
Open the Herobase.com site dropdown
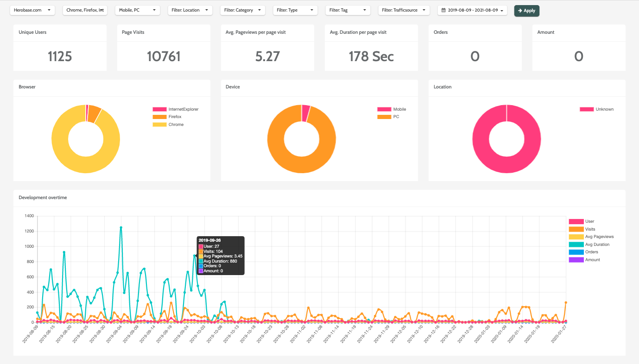pos(32,10)
